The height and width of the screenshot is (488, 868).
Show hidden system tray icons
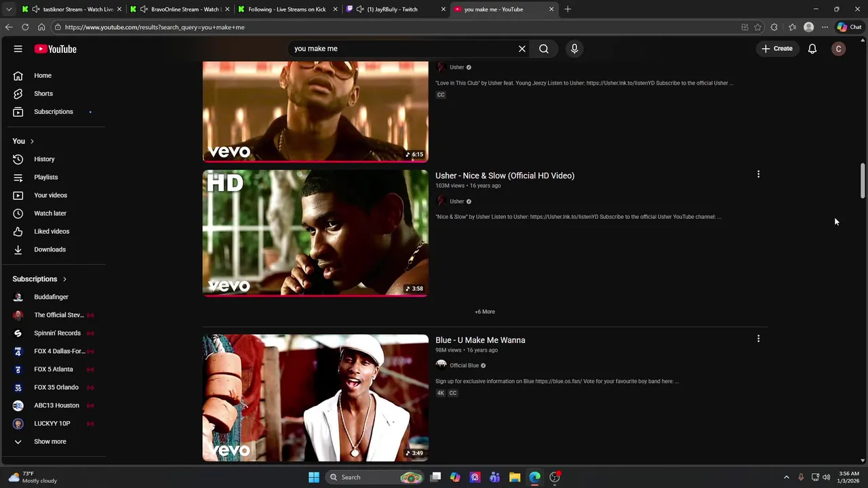pyautogui.click(x=787, y=477)
